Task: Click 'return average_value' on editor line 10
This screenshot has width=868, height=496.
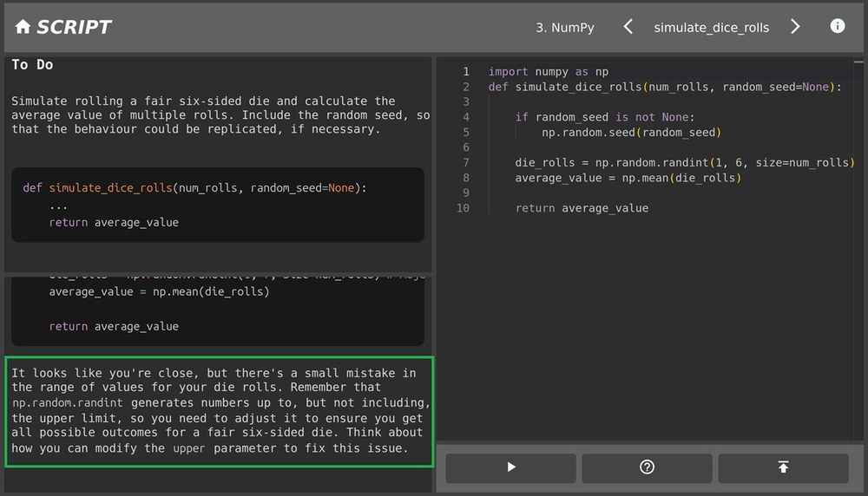Action: 582,208
